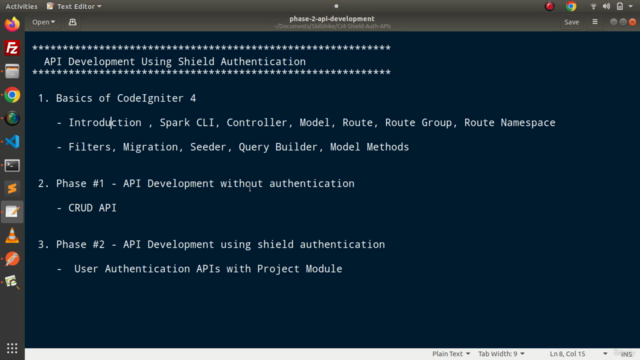This screenshot has width=640, height=360.
Task: Create a new document with the toolbar icon
Action: [x=72, y=22]
